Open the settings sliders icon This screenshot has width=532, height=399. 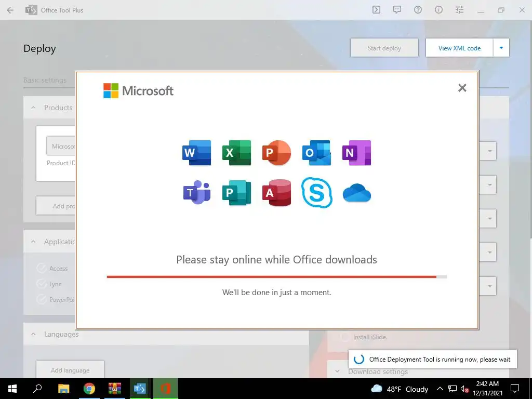(x=459, y=10)
